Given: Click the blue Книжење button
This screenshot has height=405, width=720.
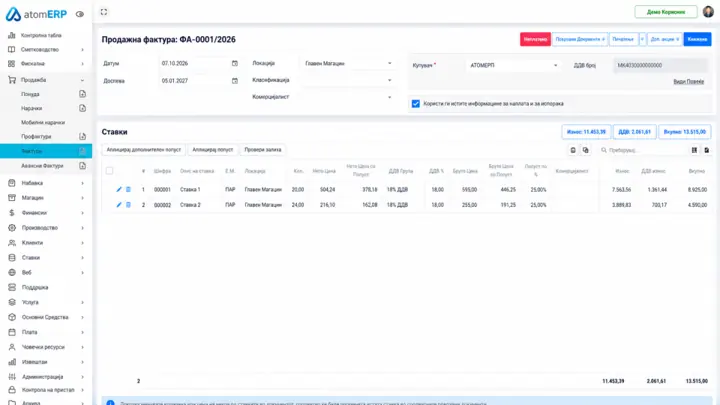Looking at the screenshot, I should pos(697,39).
